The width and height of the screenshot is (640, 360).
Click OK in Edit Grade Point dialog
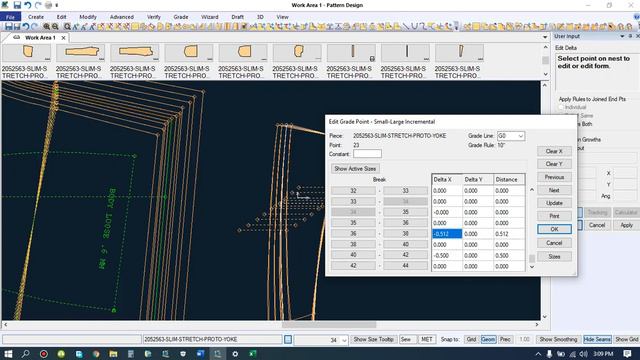pos(554,229)
